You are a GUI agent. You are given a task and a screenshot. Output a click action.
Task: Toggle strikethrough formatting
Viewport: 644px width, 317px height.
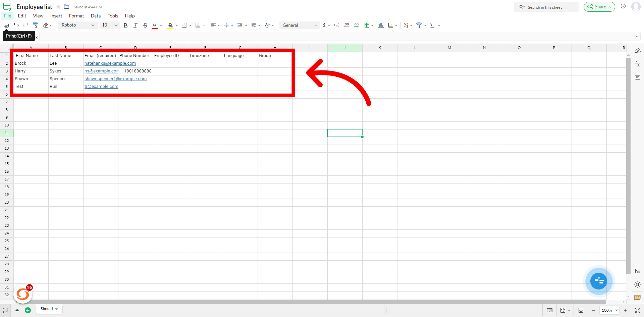pos(145,25)
